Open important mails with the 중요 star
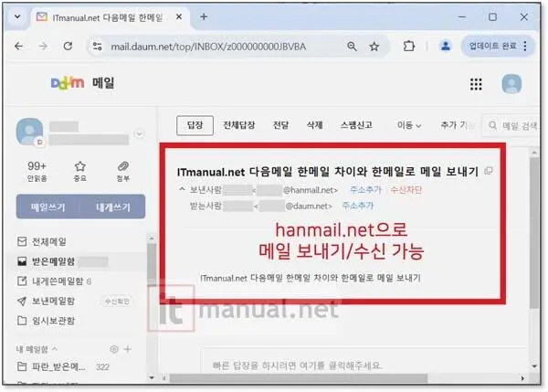Screen dimensions: 548x392 coord(80,171)
